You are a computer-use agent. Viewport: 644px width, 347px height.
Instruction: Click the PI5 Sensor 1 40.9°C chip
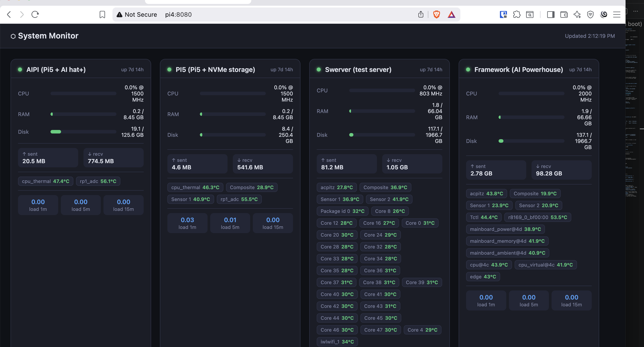tap(190, 199)
